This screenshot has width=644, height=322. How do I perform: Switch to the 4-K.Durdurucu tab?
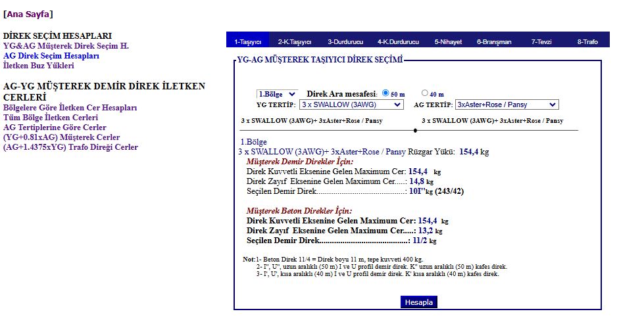click(x=399, y=42)
